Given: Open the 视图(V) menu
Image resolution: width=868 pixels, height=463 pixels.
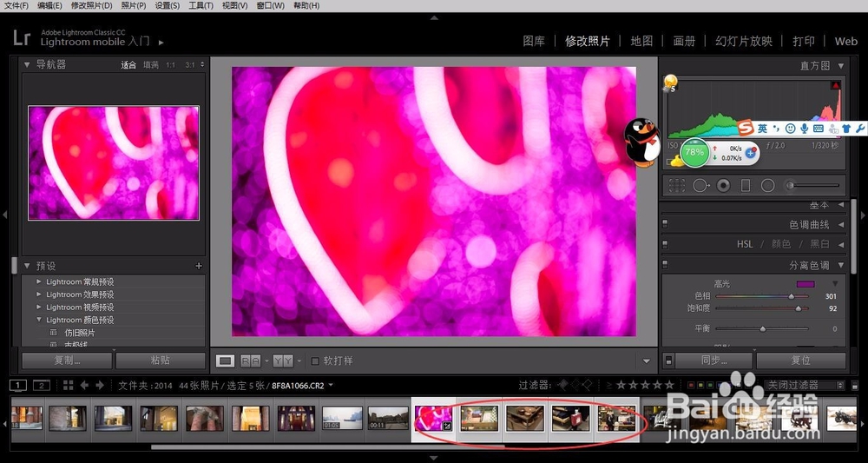Looking at the screenshot, I should [234, 5].
